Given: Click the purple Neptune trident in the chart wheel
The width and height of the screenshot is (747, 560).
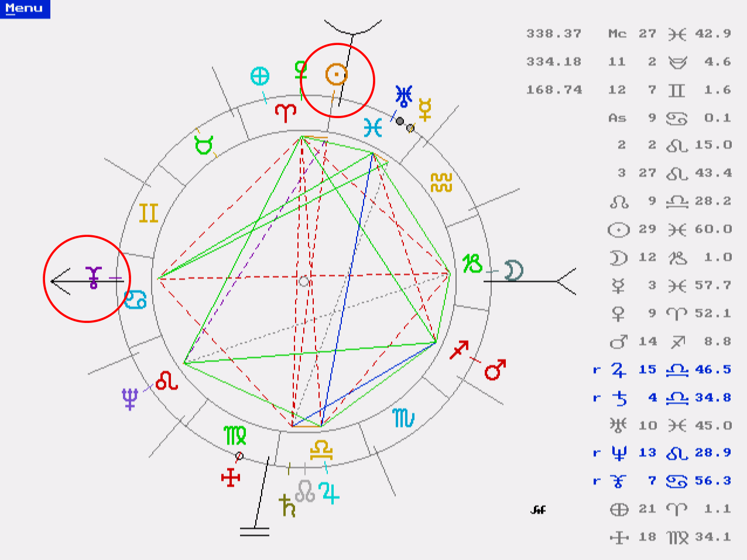Looking at the screenshot, I should (130, 399).
